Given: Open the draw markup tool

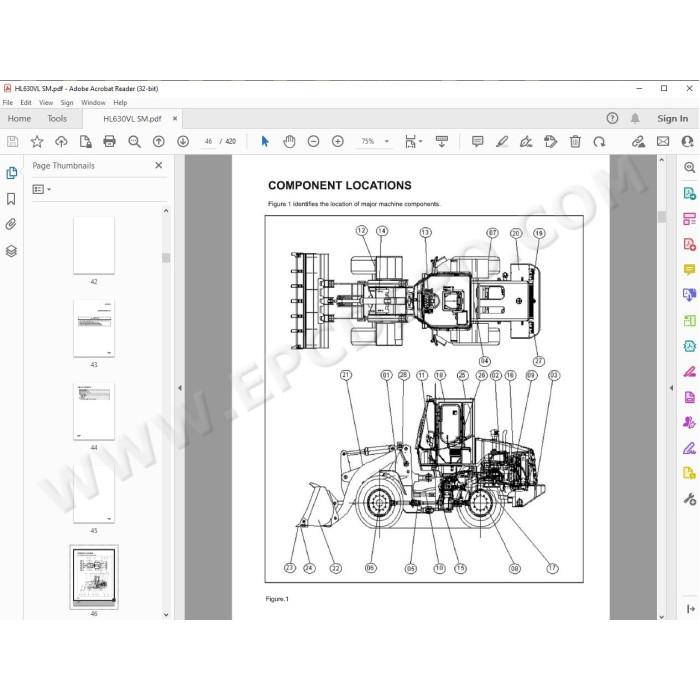Looking at the screenshot, I should pos(526,142).
